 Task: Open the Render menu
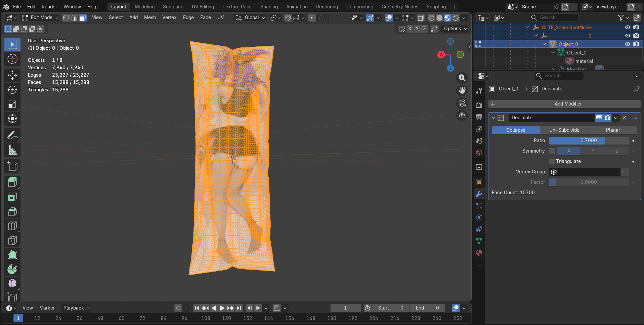coord(49,7)
